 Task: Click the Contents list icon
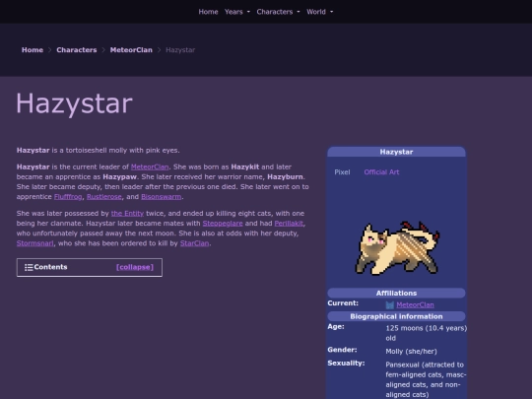click(29, 267)
